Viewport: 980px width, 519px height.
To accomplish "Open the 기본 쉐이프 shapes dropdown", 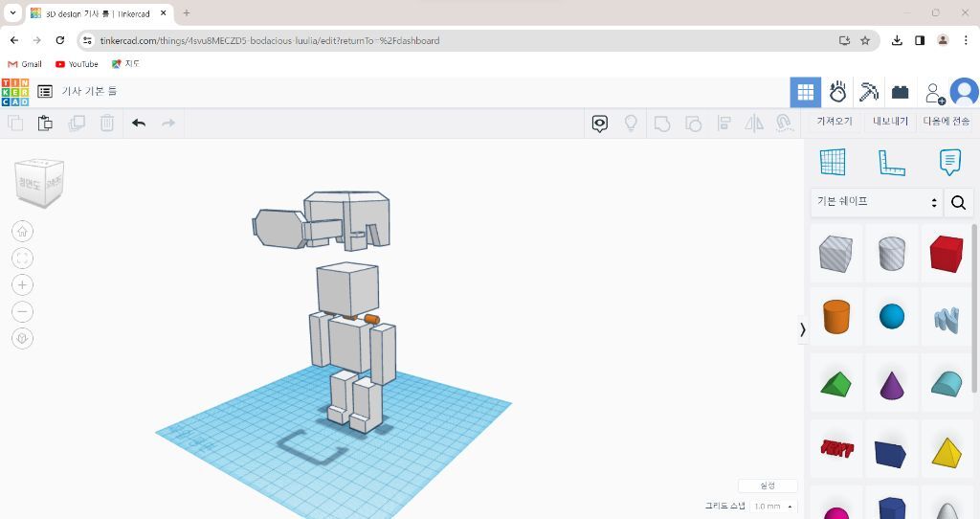I will click(x=876, y=202).
